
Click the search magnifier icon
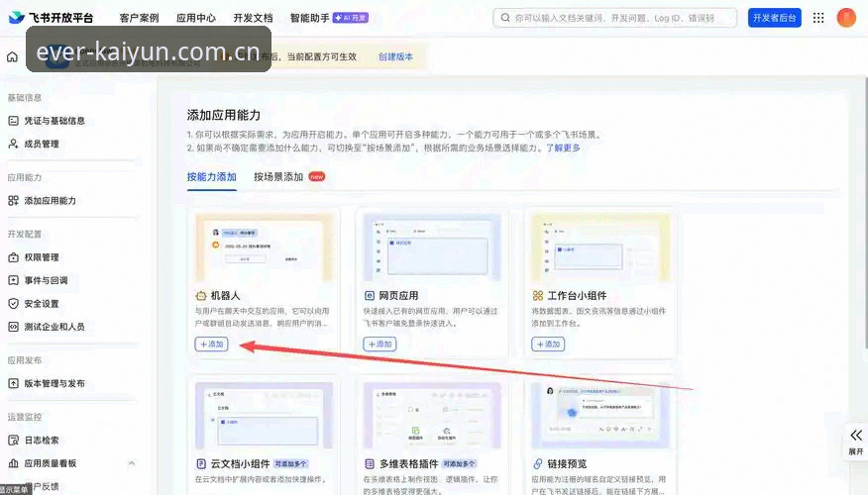click(x=505, y=18)
